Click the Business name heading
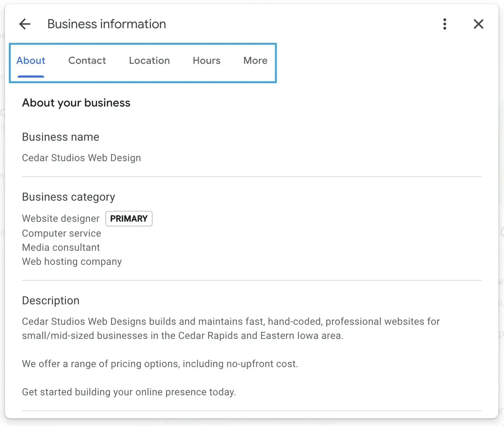504x426 pixels. click(60, 137)
